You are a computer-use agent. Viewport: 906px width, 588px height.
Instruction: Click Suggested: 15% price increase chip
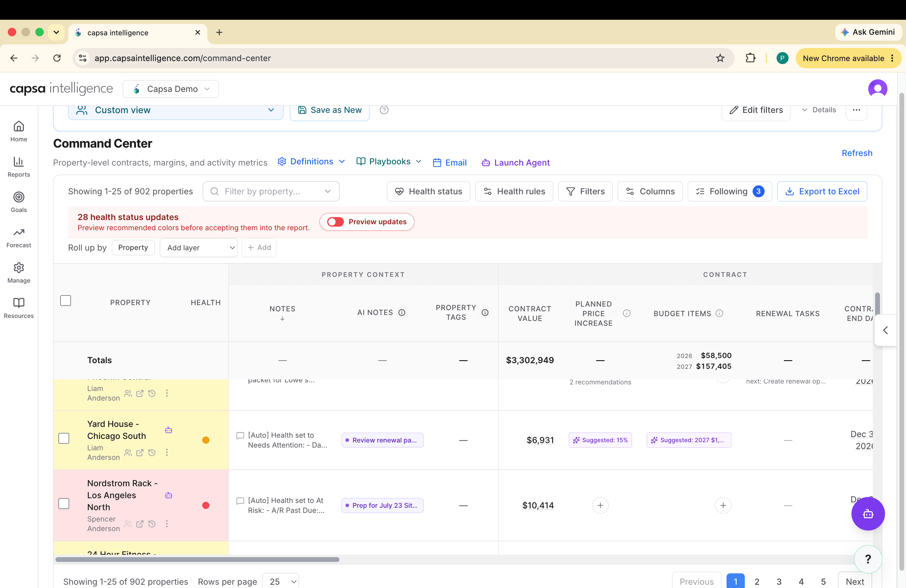600,440
